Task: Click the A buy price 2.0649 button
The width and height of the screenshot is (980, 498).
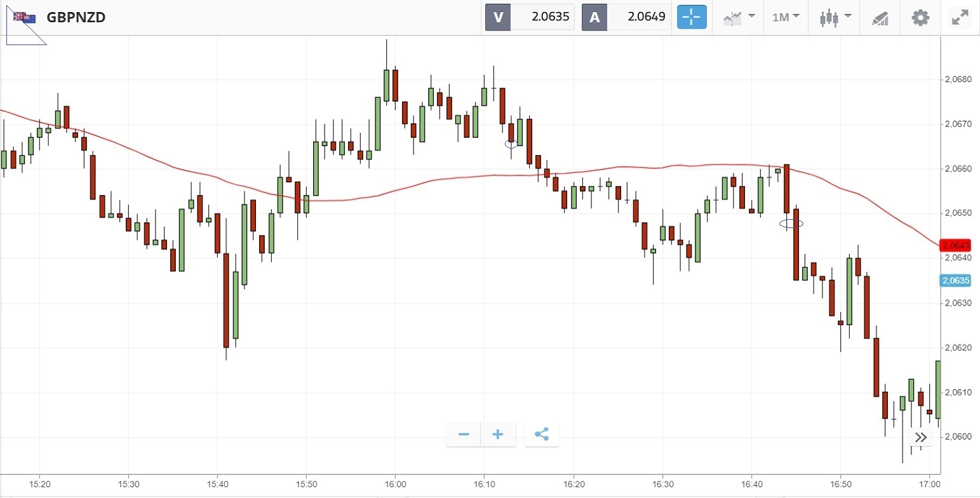Action: tap(626, 17)
